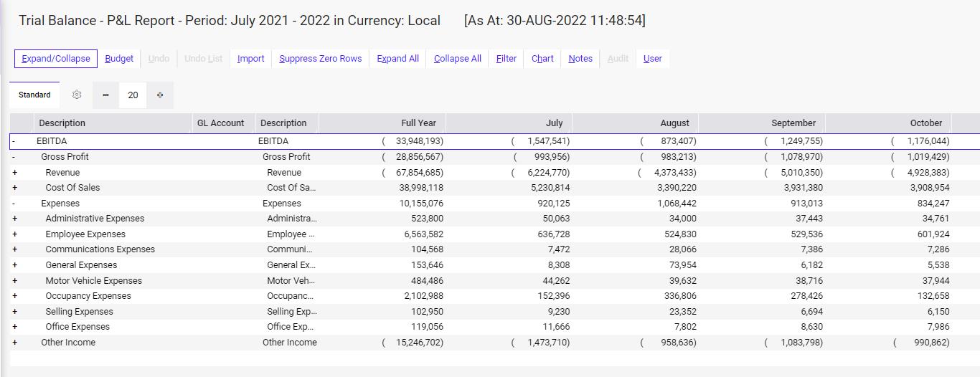
Task: Collapse the Gross Profit row
Action: (x=14, y=157)
